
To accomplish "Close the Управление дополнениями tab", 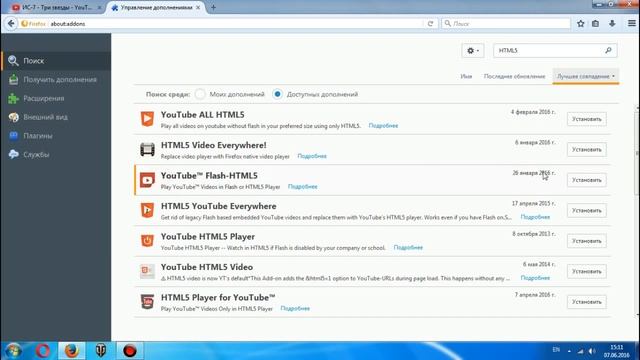I will click(198, 7).
